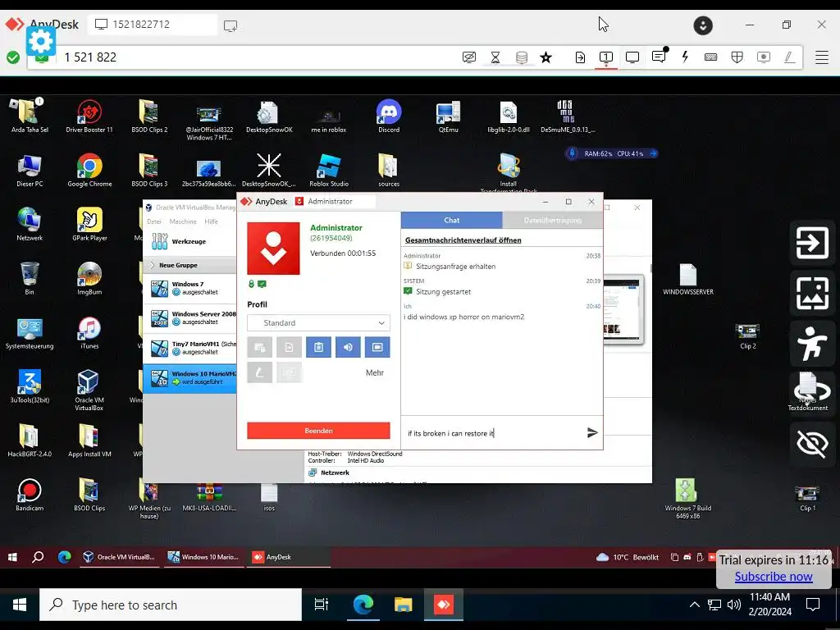Click the right sidebar image screenshot icon
Image resolution: width=840 pixels, height=630 pixels.
click(812, 294)
